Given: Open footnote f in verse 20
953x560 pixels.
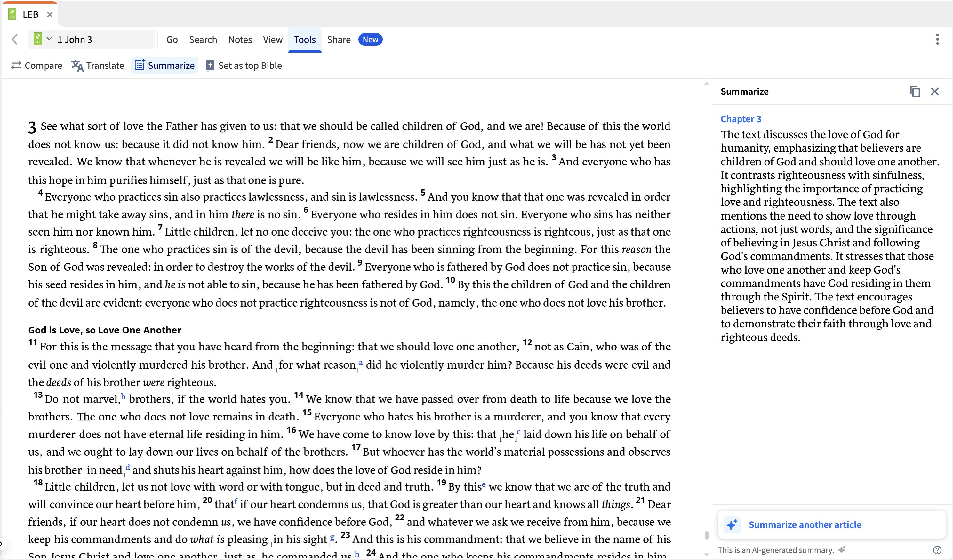Looking at the screenshot, I should click(236, 501).
